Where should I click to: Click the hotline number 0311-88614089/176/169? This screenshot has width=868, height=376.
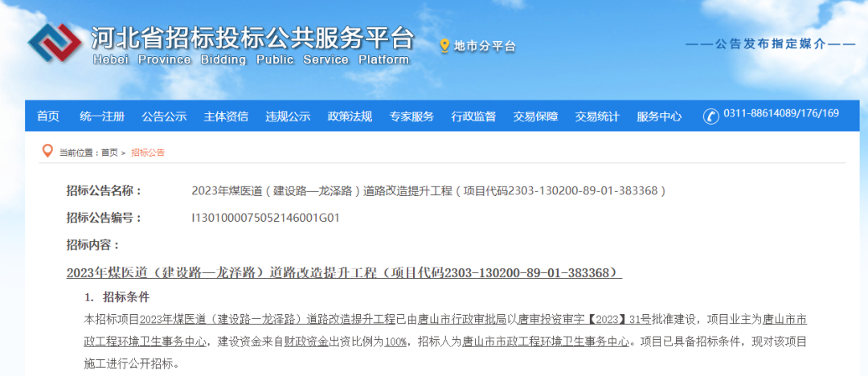pos(781,114)
